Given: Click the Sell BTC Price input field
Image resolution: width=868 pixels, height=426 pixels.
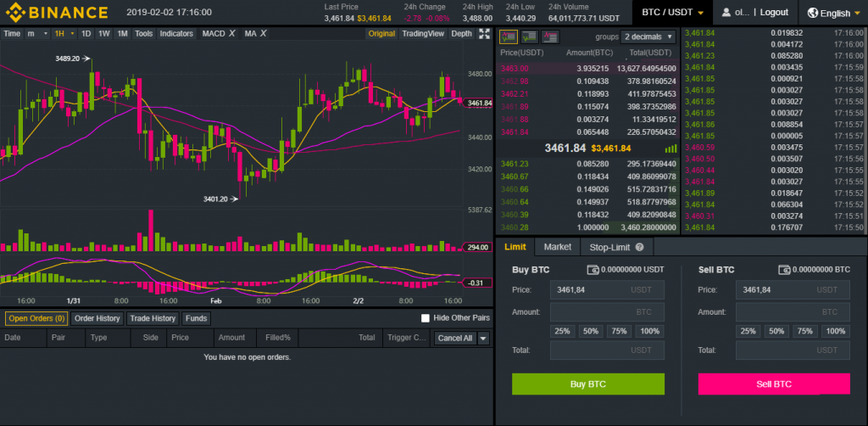Looking at the screenshot, I should pyautogui.click(x=793, y=289).
